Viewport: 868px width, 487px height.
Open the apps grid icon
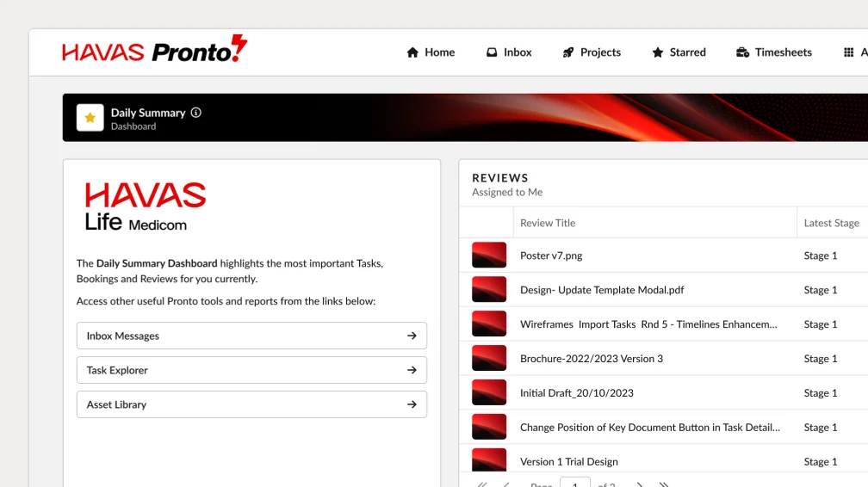click(x=849, y=52)
